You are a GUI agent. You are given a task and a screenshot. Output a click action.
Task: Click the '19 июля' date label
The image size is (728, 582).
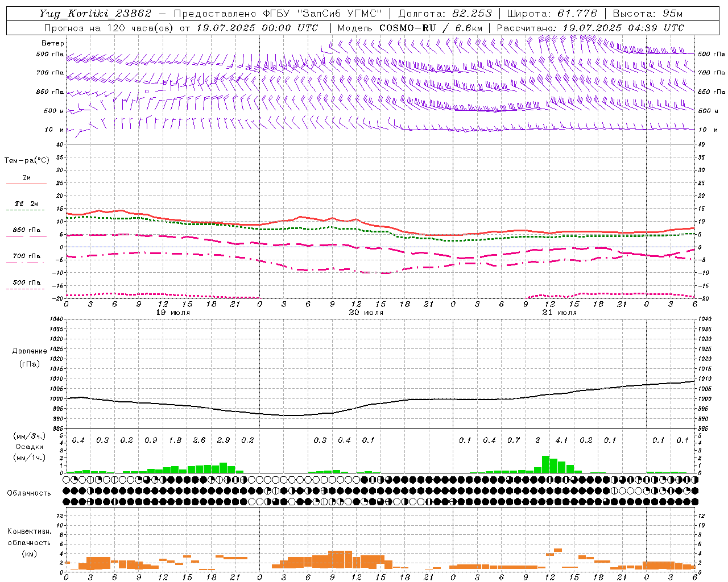(x=173, y=313)
